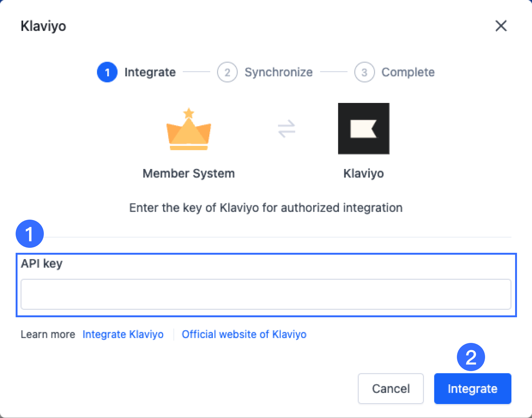Viewport: 532px width, 418px height.
Task: Click 'Enter the key of Klaviyo' instruction text
Action: [x=266, y=208]
